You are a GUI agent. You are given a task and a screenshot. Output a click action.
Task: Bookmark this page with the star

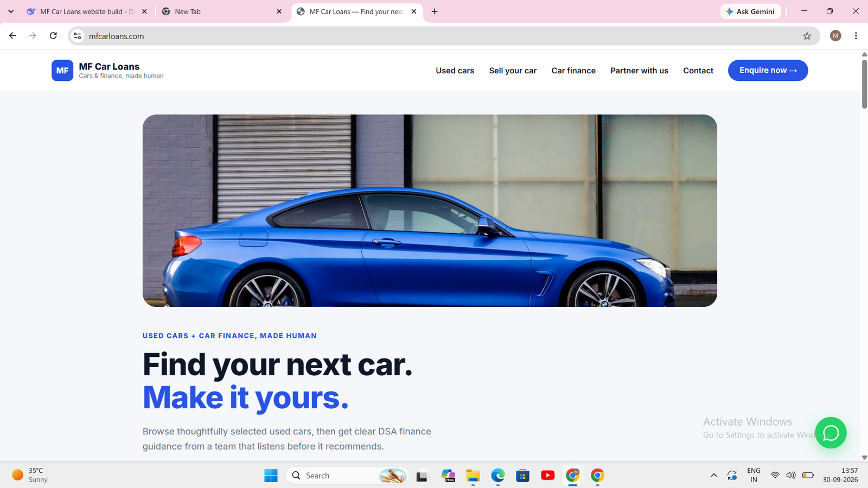coord(807,36)
